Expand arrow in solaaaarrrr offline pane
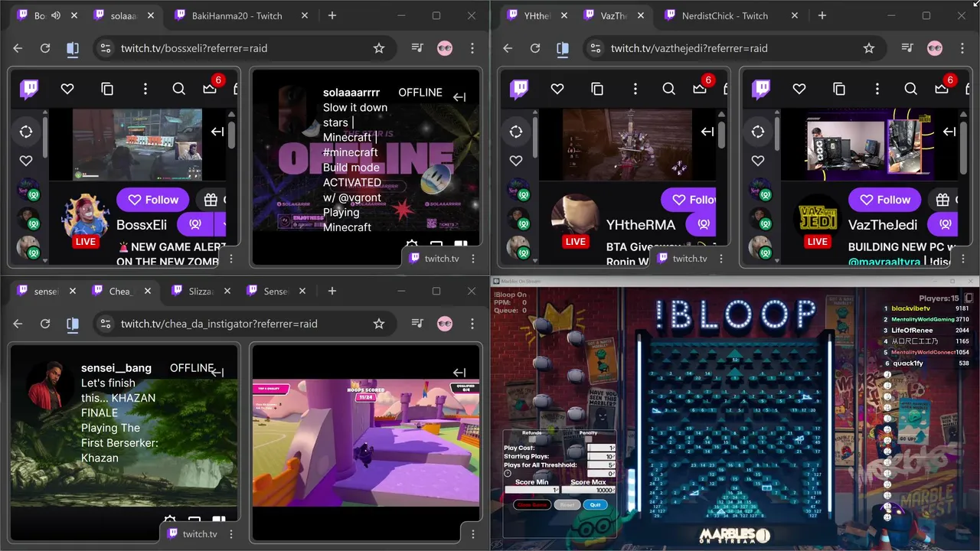The image size is (980, 551). click(459, 97)
